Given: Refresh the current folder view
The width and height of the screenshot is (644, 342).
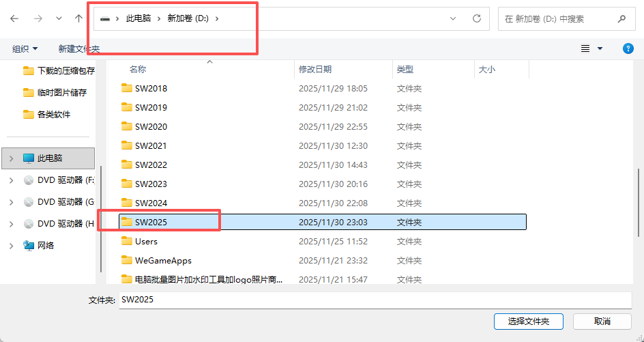Looking at the screenshot, I should pyautogui.click(x=476, y=18).
